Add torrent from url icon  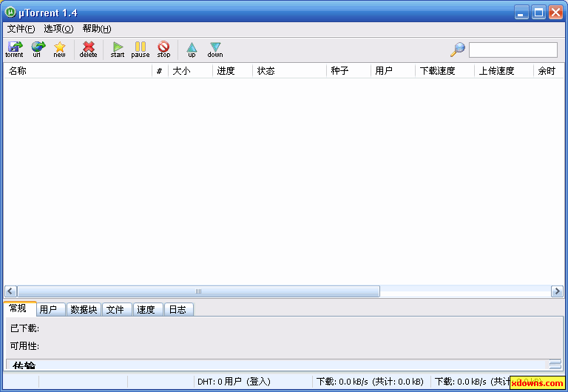tap(37, 50)
